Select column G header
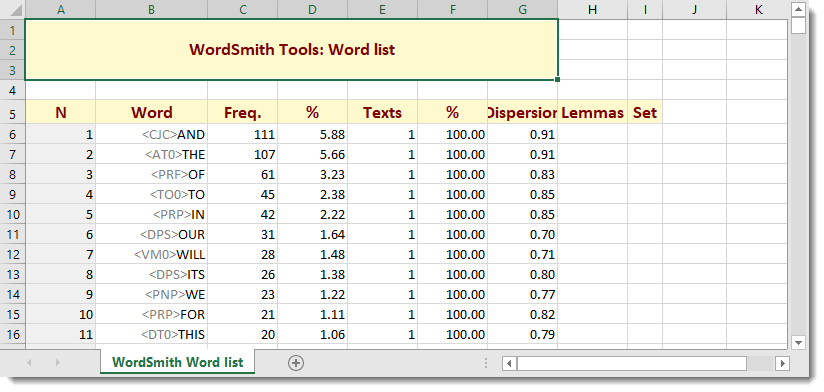824x392 pixels. (x=522, y=9)
